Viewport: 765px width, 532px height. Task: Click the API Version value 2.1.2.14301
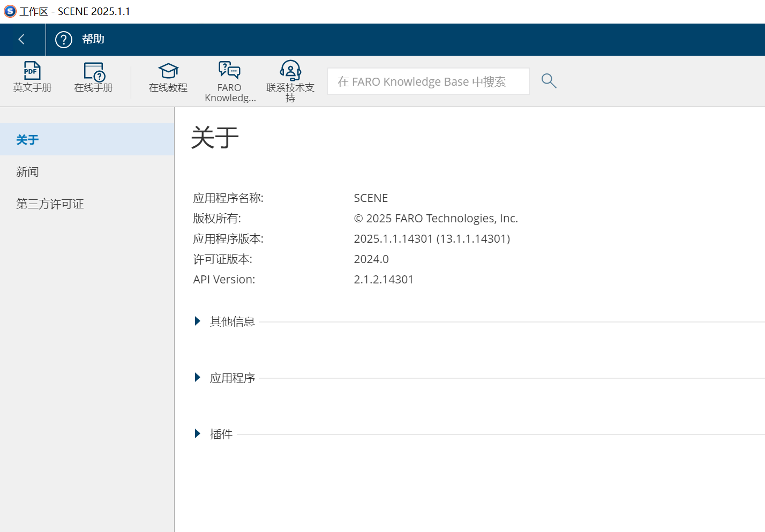point(384,279)
